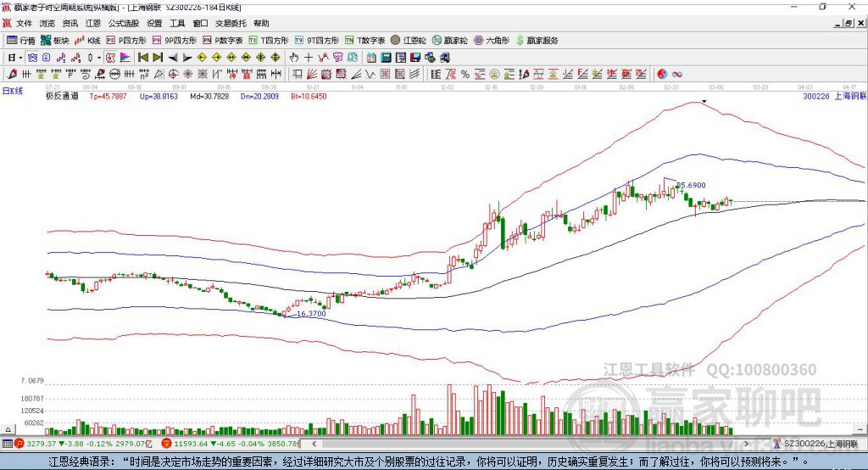Image resolution: width=868 pixels, height=470 pixels.
Task: Open the 赢家轮 wheel tool
Action: point(450,41)
